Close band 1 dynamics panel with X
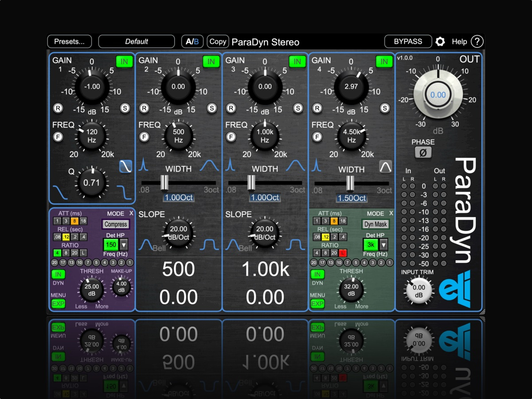Screen dimensions: 532x399 [x=131, y=213]
